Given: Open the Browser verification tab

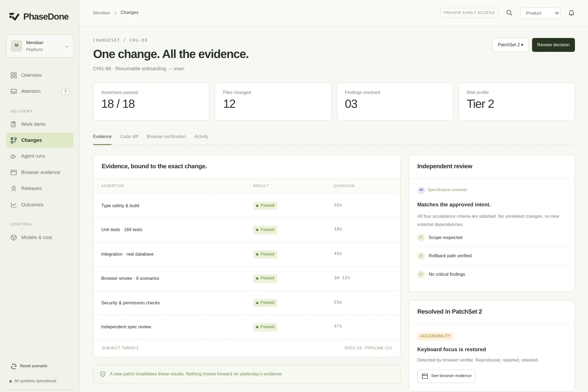Looking at the screenshot, I should pos(166,137).
